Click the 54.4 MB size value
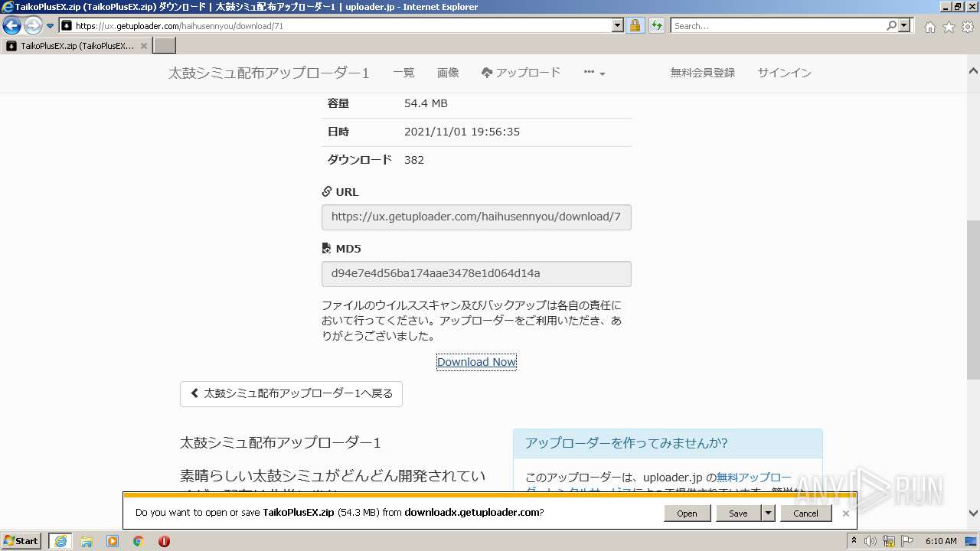This screenshot has width=980, height=551. pyautogui.click(x=426, y=103)
